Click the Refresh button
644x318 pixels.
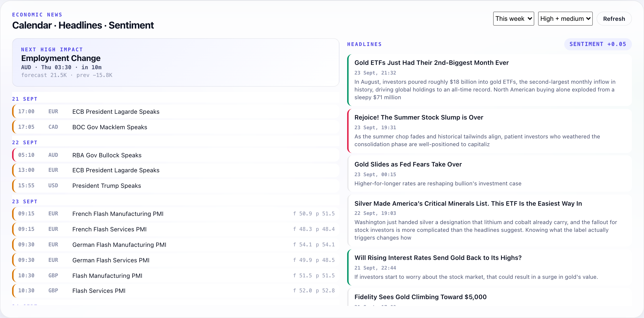614,19
